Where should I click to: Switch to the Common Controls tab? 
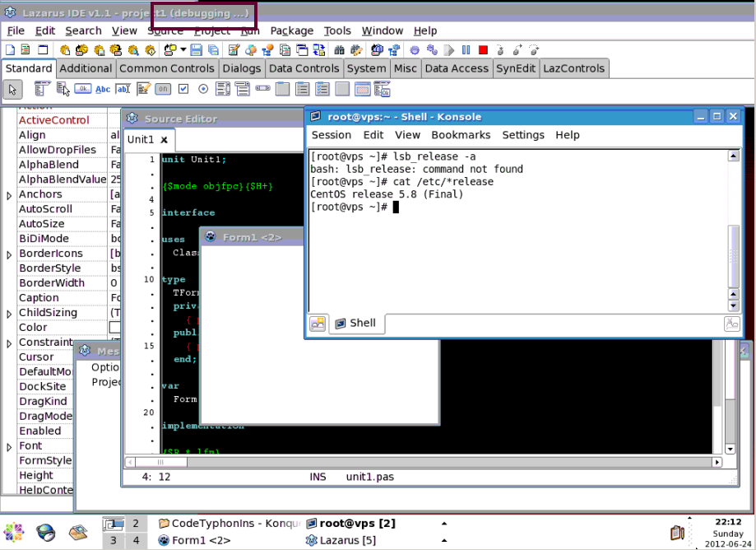pyautogui.click(x=167, y=68)
